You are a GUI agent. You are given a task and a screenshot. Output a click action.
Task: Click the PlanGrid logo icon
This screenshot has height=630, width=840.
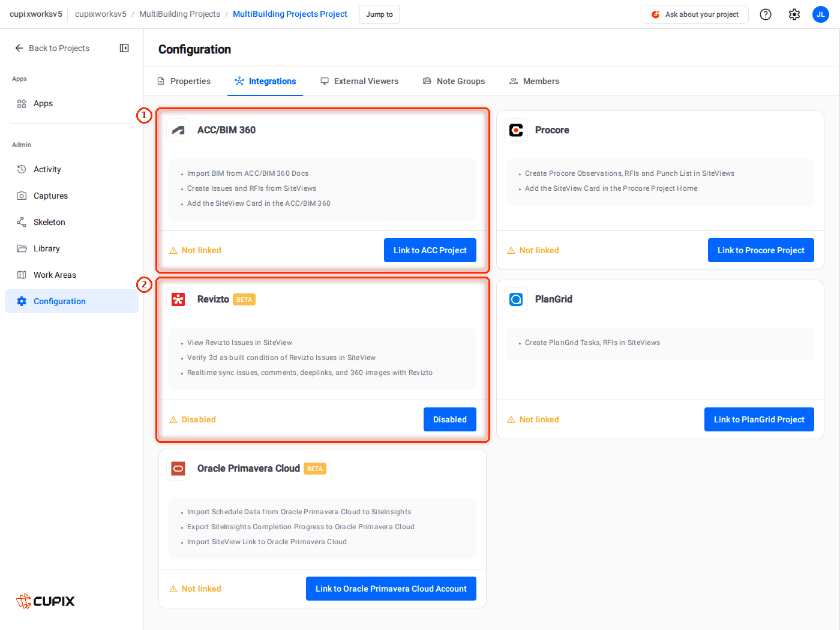[516, 299]
